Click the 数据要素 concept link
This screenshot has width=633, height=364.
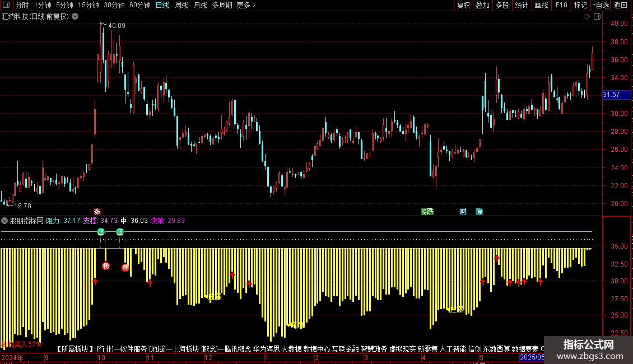(525, 349)
